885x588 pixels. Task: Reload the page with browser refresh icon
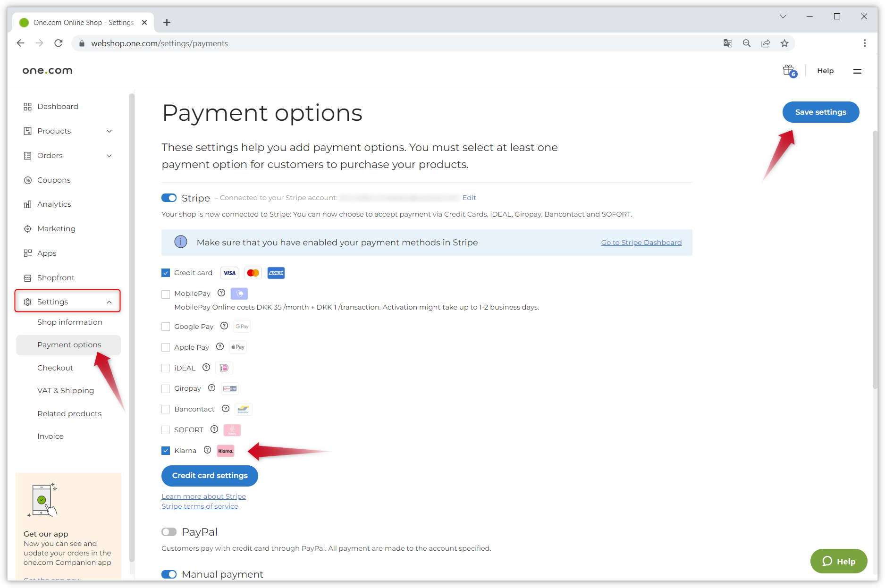(x=59, y=43)
